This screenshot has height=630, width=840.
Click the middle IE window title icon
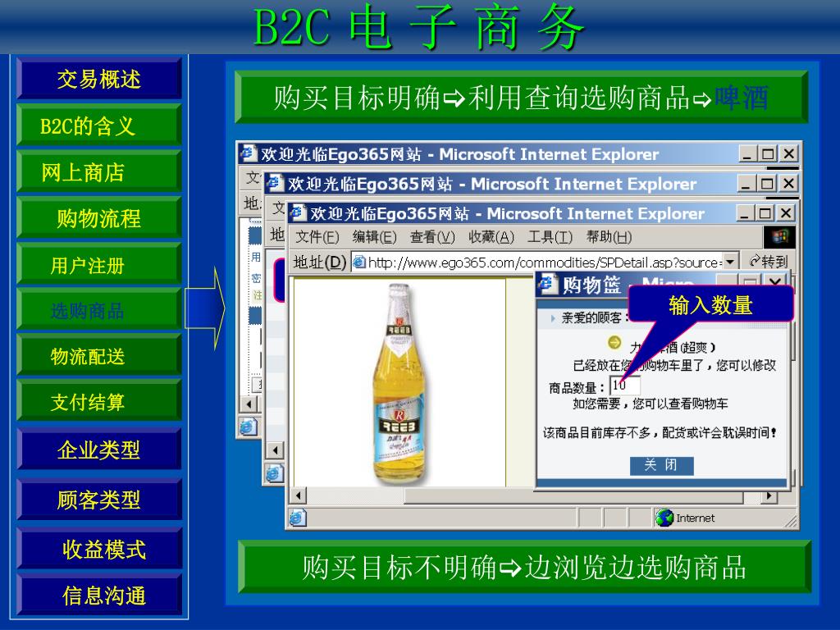[x=274, y=183]
